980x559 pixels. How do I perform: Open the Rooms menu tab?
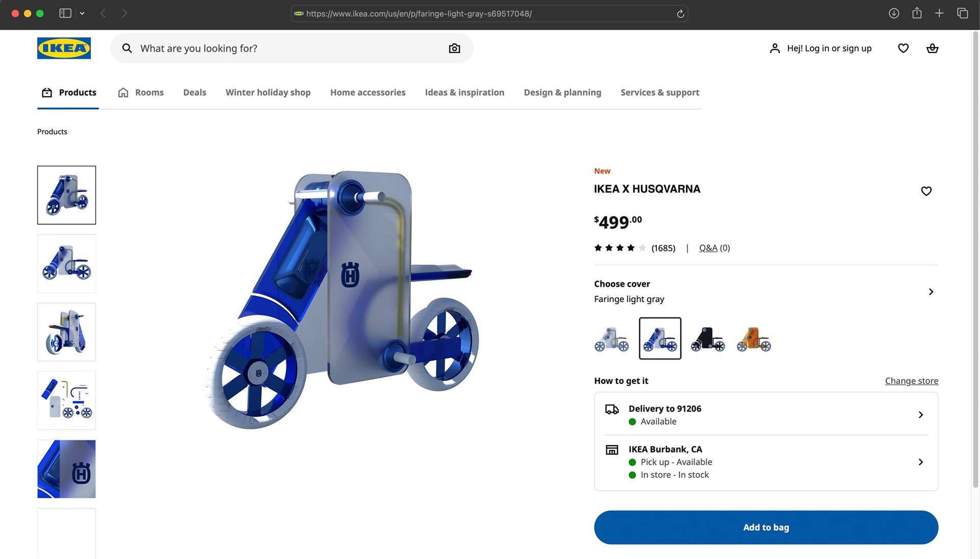141,92
